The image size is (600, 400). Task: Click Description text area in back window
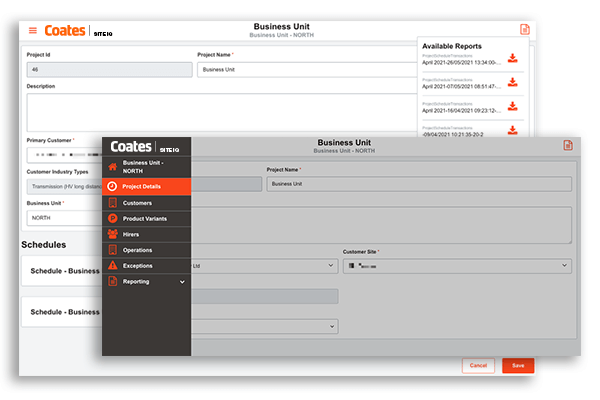(222, 113)
